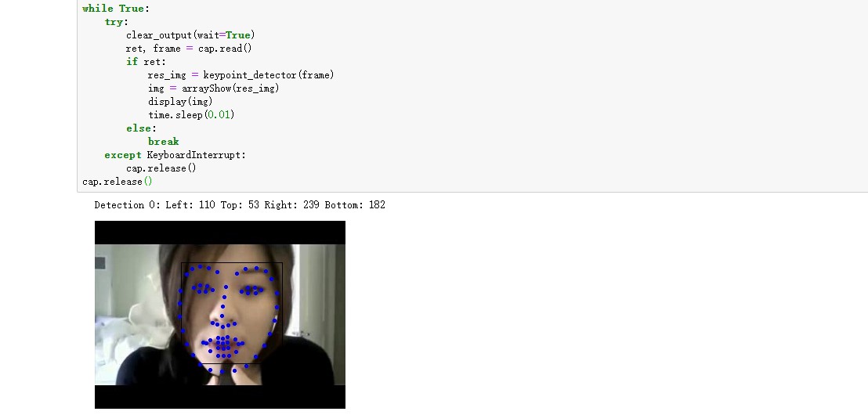Click the display(img) line
This screenshot has width=868, height=415.
[180, 101]
